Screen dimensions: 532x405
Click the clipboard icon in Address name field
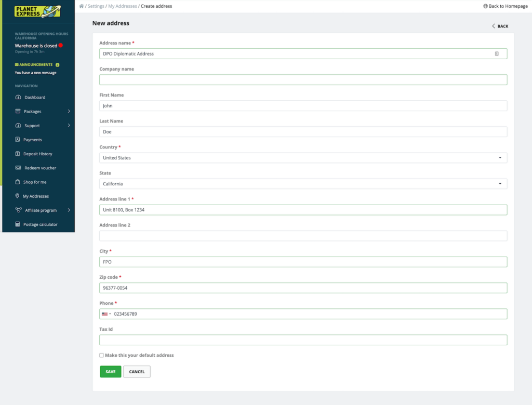coord(497,53)
